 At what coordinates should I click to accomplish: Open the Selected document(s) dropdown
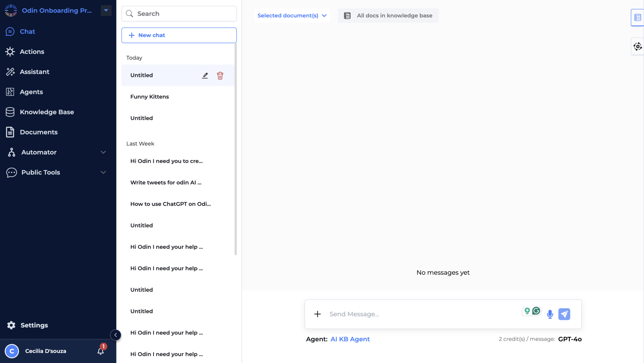[x=291, y=15]
